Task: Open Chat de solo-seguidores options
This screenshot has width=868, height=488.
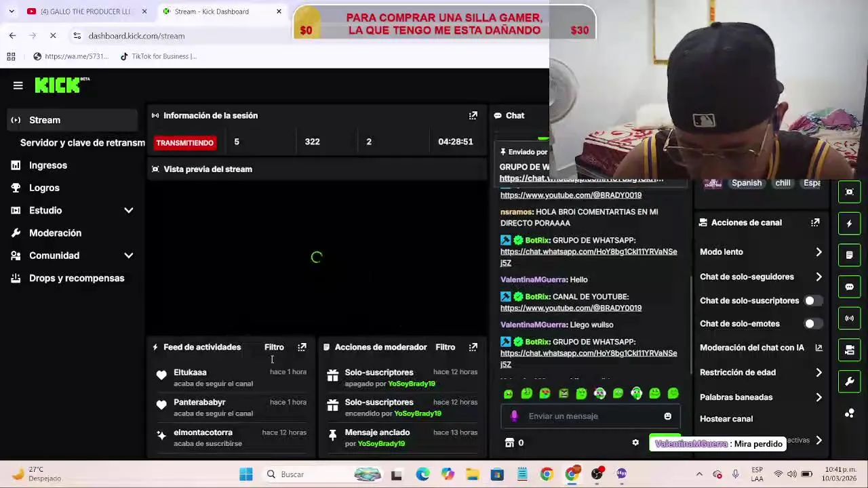Action: coord(761,277)
